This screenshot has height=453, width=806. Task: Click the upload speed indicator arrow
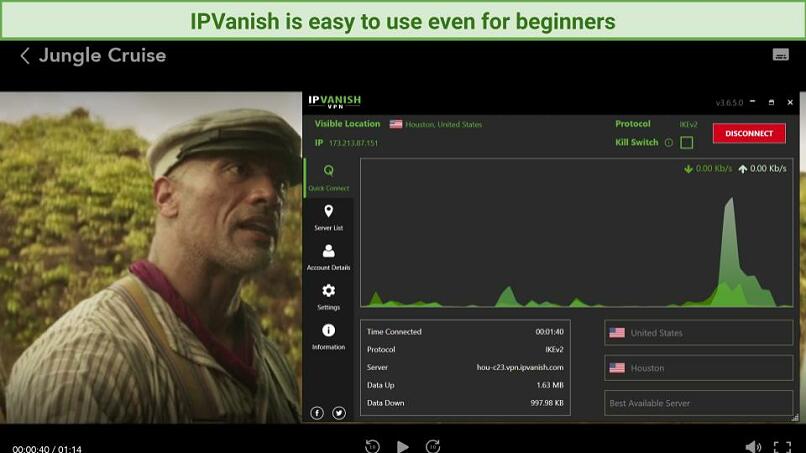[x=743, y=169]
